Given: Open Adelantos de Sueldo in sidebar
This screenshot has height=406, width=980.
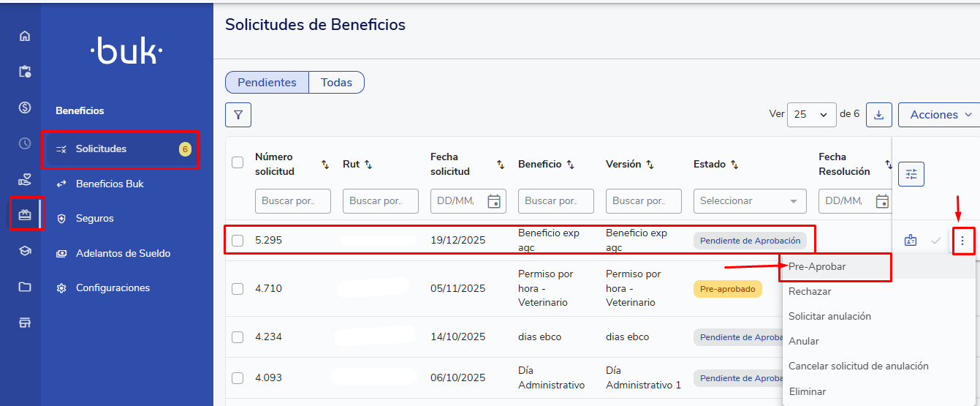Looking at the screenshot, I should click(123, 253).
